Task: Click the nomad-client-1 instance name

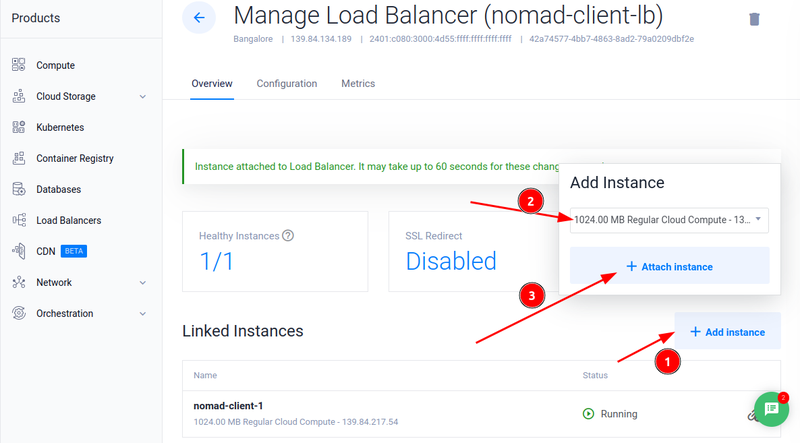Action: [x=228, y=406]
